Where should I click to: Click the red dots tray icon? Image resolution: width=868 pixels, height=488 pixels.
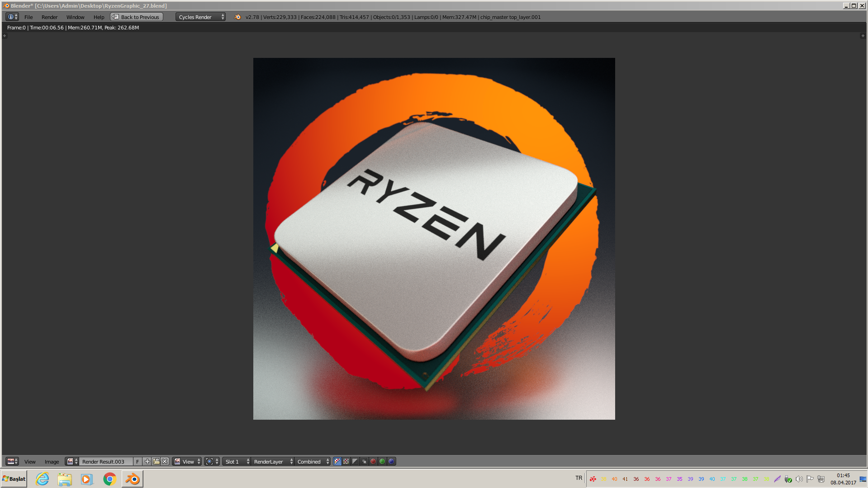pyautogui.click(x=593, y=479)
